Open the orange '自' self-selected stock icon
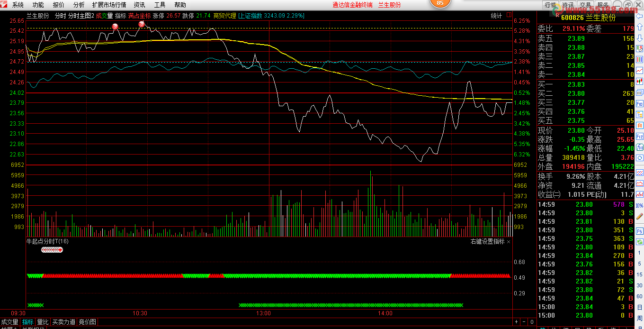The height and width of the screenshot is (329, 644). coord(639,125)
